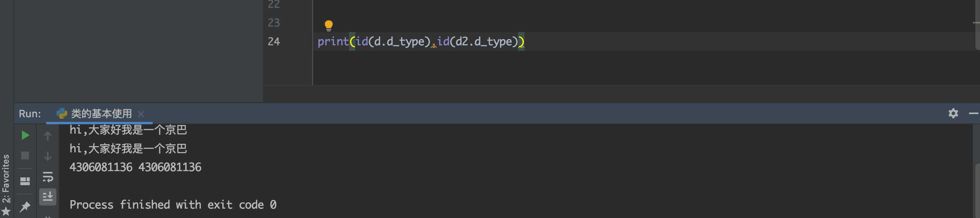The height and width of the screenshot is (218, 980).
Task: Open the run panel gear settings menu
Action: coord(953,114)
